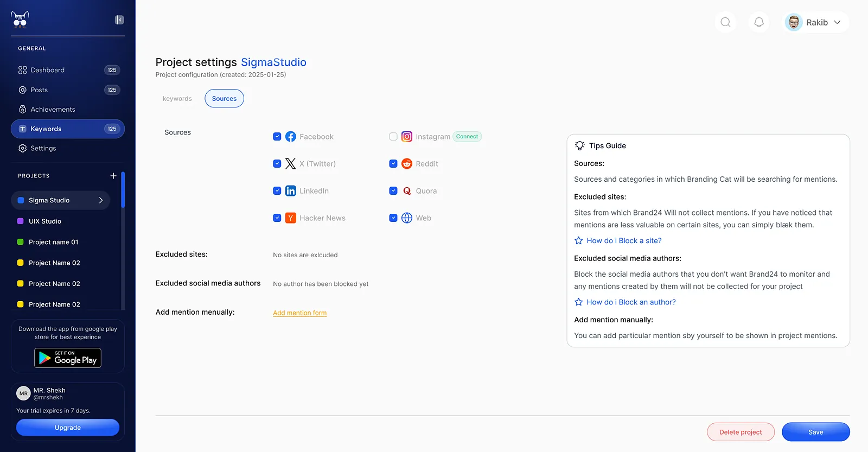Image resolution: width=868 pixels, height=452 pixels.
Task: Enable the Instagram source checkbox
Action: pos(393,137)
